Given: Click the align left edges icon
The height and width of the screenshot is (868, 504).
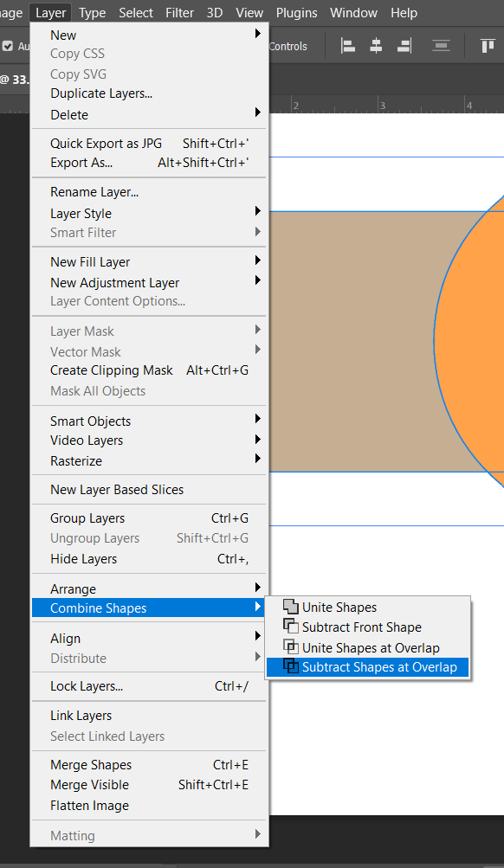Looking at the screenshot, I should coord(348,46).
